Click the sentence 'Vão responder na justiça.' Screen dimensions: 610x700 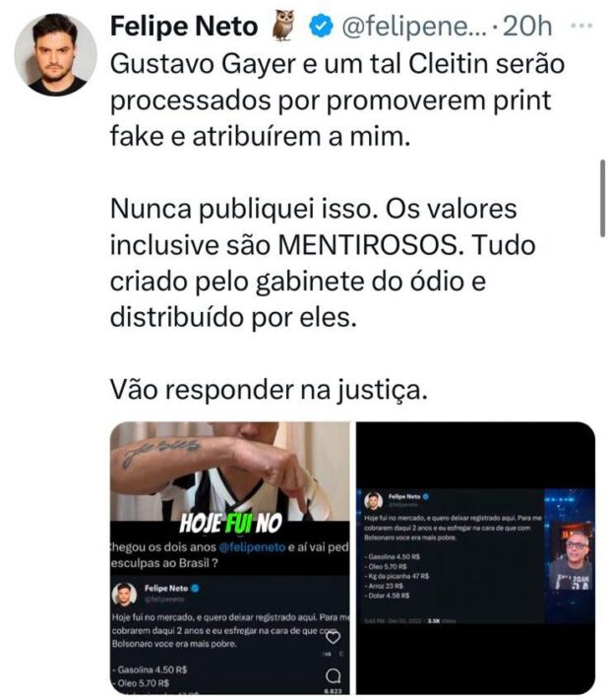pos(269,390)
